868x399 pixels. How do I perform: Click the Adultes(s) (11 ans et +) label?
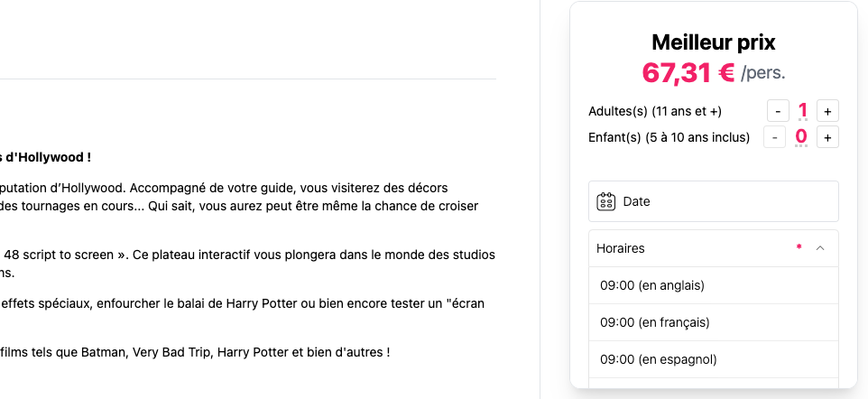pos(655,111)
